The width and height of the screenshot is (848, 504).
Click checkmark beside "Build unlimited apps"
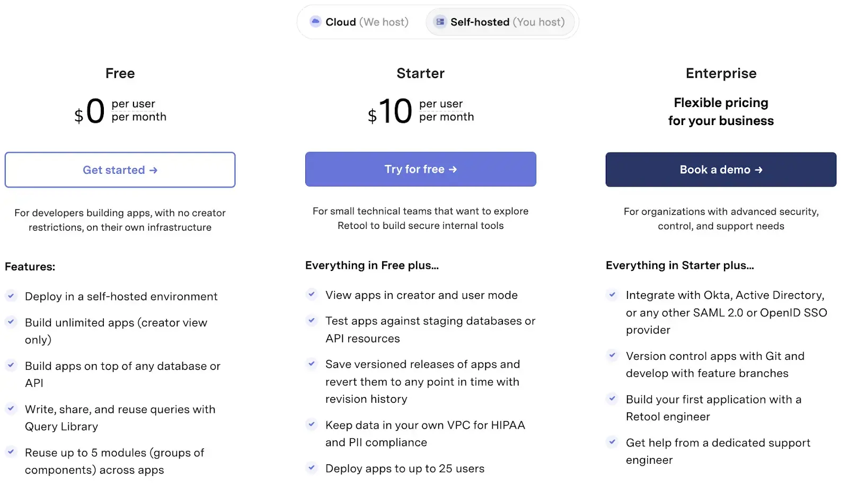coord(11,322)
